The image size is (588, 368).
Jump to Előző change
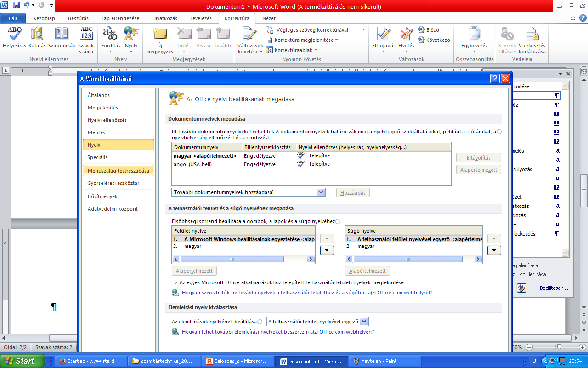click(429, 30)
